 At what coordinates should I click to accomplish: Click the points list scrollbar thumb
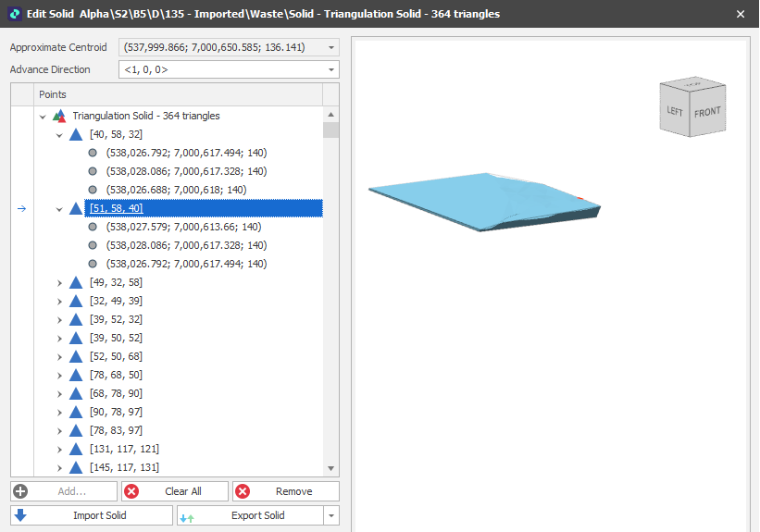331,130
